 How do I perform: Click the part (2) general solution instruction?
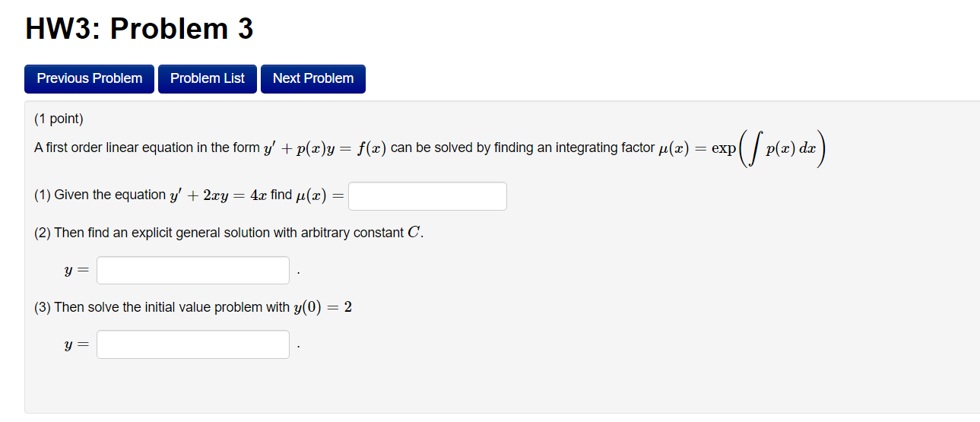point(228,233)
